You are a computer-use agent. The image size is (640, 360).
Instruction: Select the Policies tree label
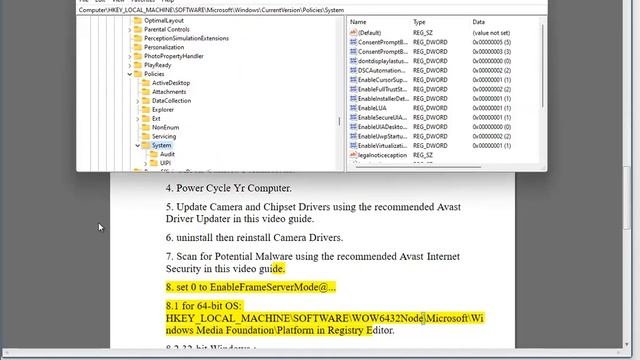pos(154,74)
